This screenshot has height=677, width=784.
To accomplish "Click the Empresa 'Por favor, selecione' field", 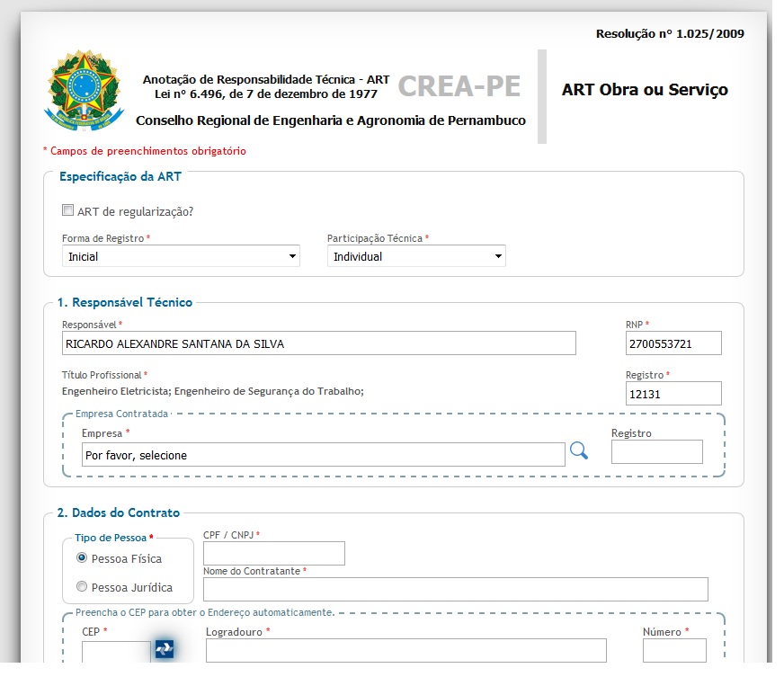I will [x=323, y=455].
